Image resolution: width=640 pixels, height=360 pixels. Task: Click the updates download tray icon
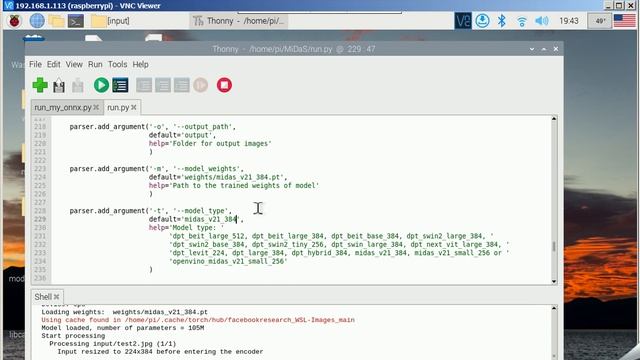[482, 21]
